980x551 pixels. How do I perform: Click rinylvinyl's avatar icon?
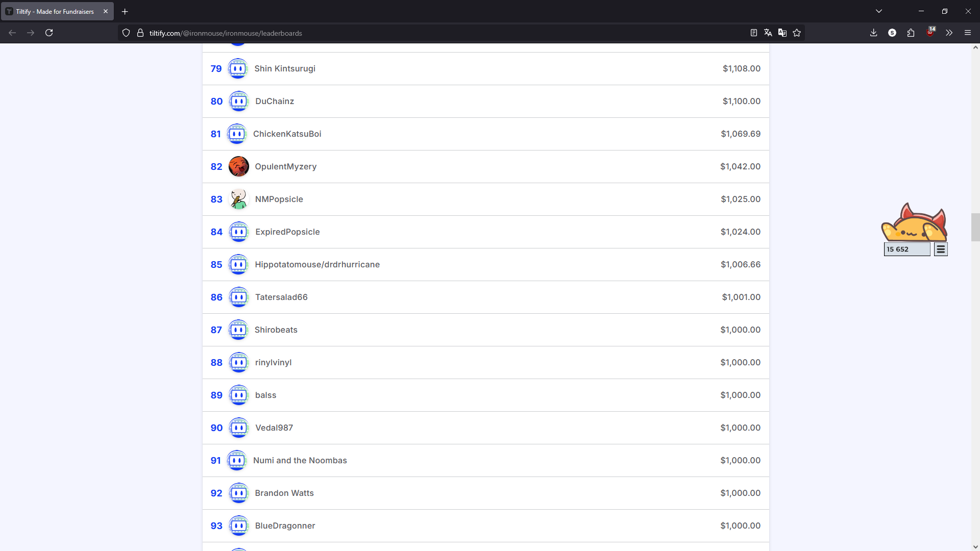(x=239, y=362)
